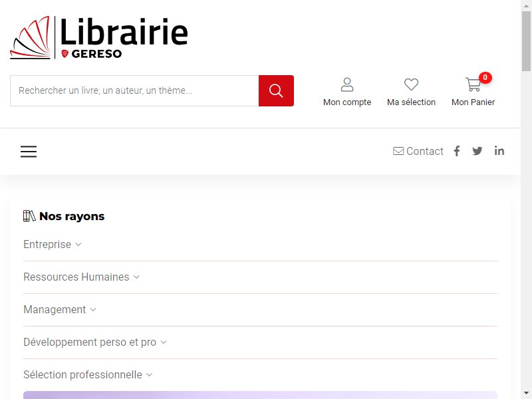The height and width of the screenshot is (399, 532).
Task: Expand the Ressources Humaines category
Action: coord(81,277)
